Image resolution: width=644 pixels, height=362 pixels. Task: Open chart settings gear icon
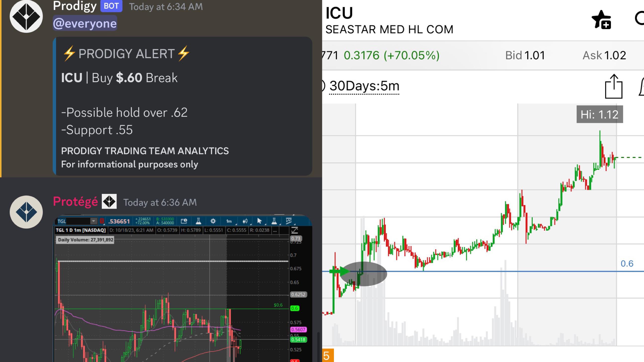pyautogui.click(x=213, y=221)
